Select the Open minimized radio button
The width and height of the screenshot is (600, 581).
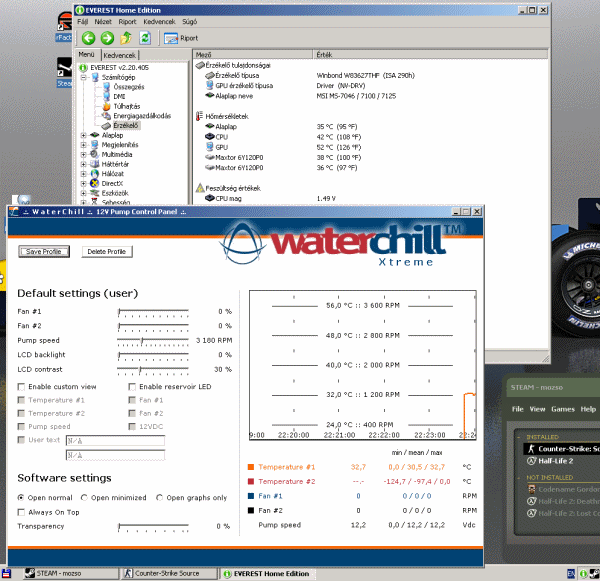pyautogui.click(x=84, y=498)
